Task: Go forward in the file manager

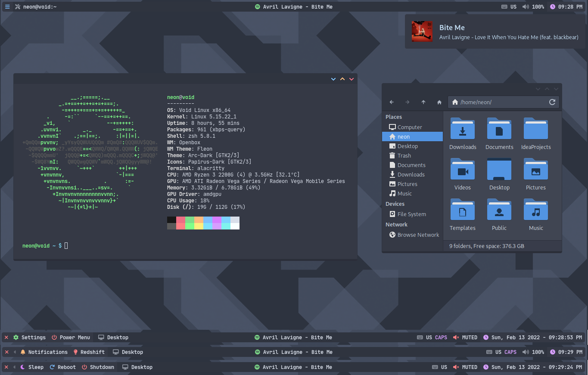Action: 408,102
